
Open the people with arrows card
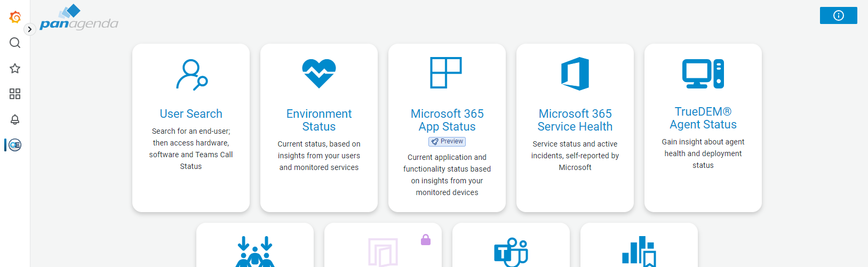[x=255, y=245]
